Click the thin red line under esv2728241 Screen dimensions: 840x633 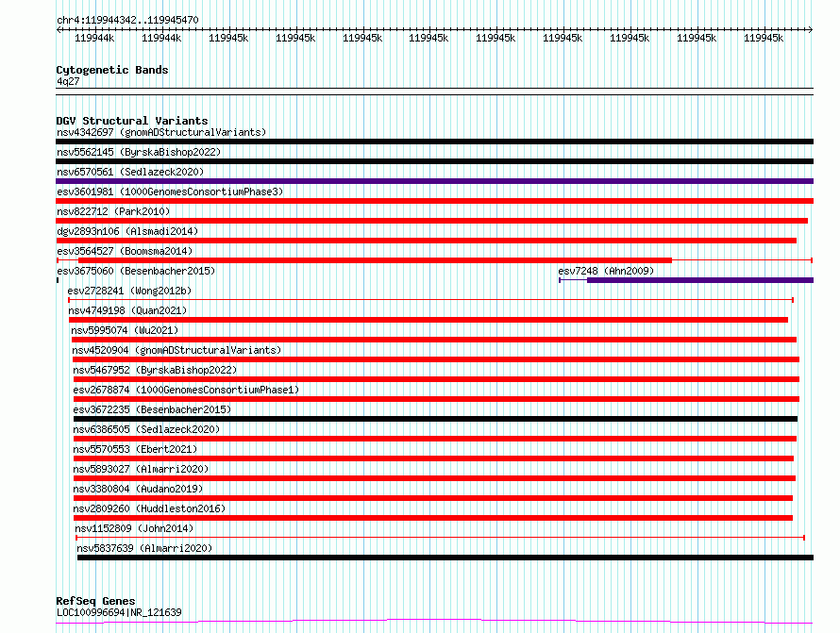(x=430, y=300)
